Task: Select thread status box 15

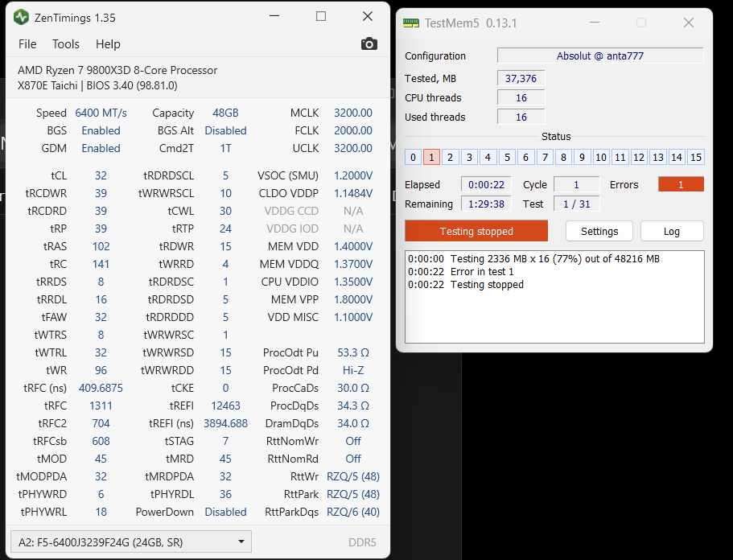Action: pos(696,157)
